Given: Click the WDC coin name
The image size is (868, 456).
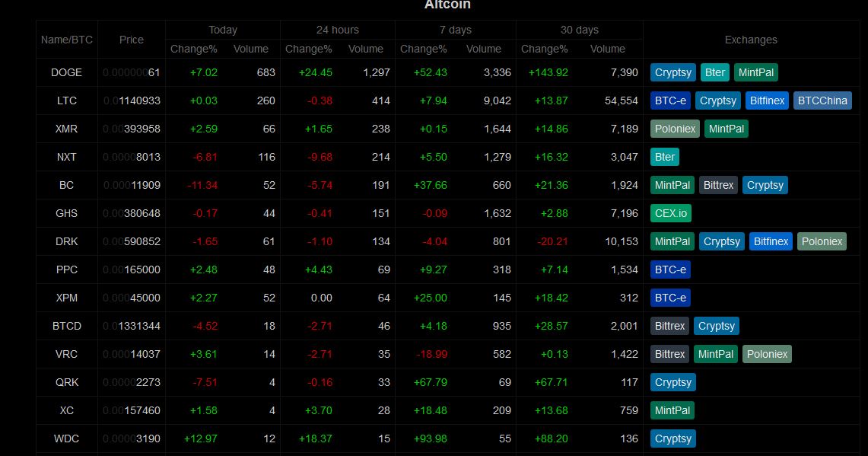Looking at the screenshot, I should click(x=66, y=440).
